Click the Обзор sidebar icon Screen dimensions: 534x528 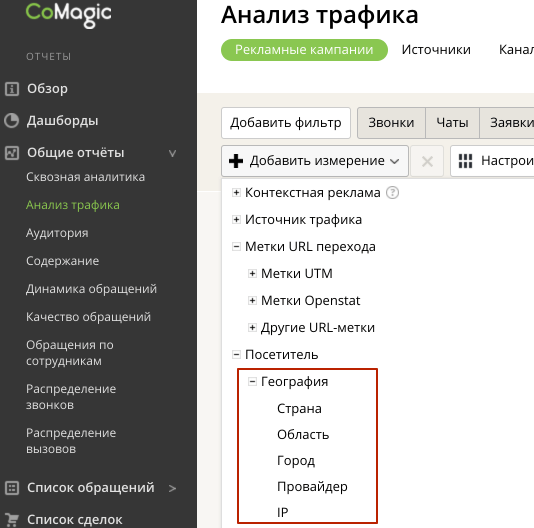click(x=12, y=89)
